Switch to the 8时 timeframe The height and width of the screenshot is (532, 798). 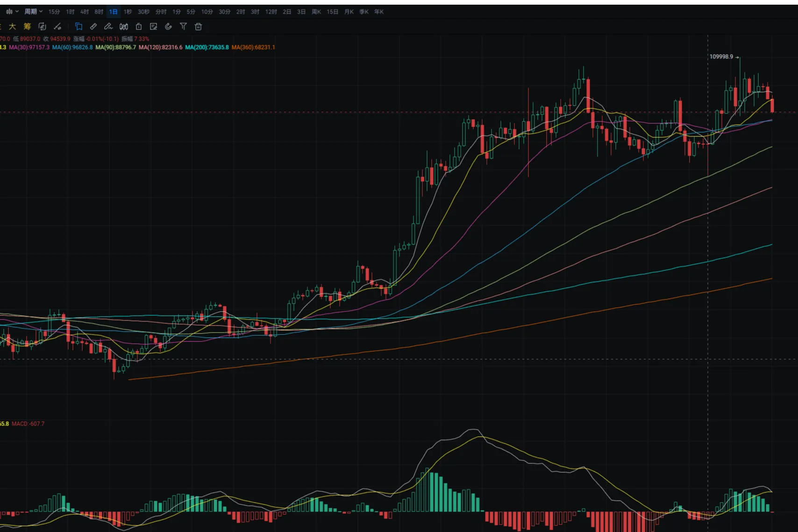pyautogui.click(x=99, y=12)
